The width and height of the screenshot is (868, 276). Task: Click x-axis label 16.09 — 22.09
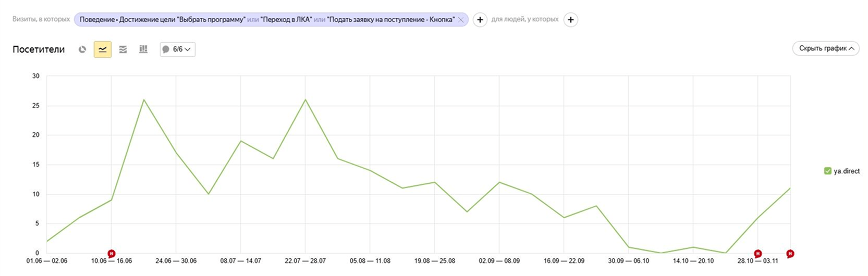click(x=564, y=261)
